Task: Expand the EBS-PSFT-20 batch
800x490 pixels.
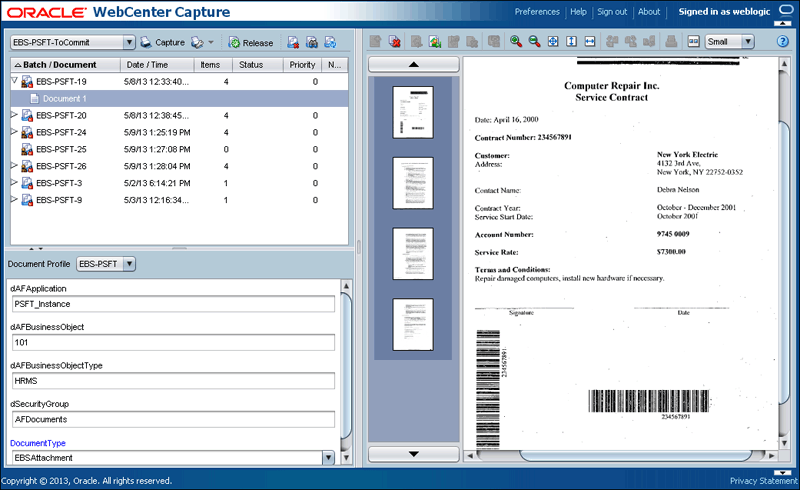Action: (x=14, y=115)
